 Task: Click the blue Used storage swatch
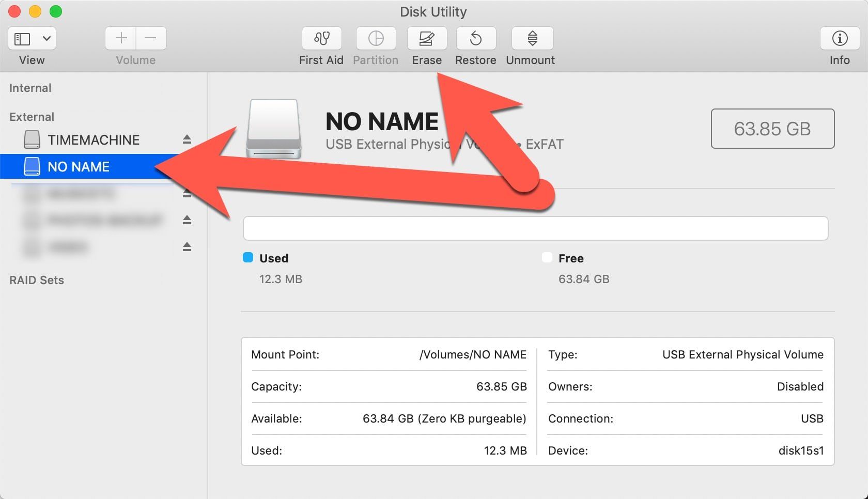pos(249,258)
